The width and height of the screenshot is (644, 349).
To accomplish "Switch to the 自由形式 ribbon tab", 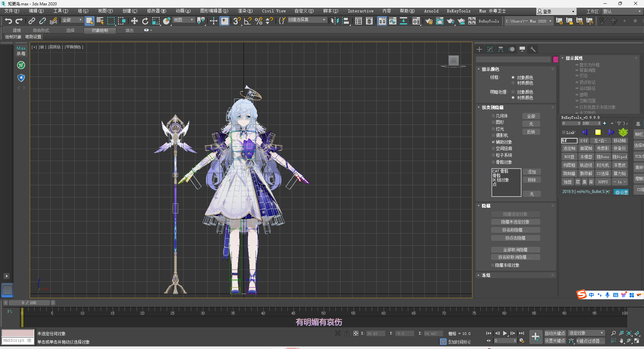I will [41, 31].
